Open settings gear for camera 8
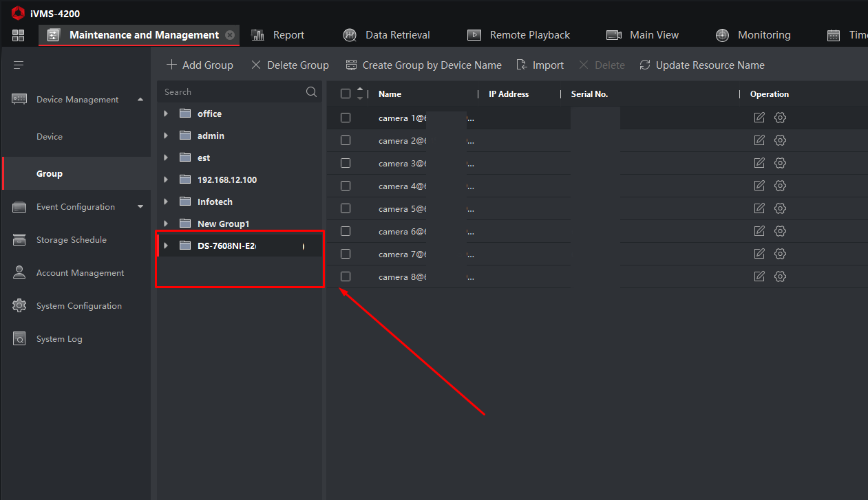 coord(780,276)
